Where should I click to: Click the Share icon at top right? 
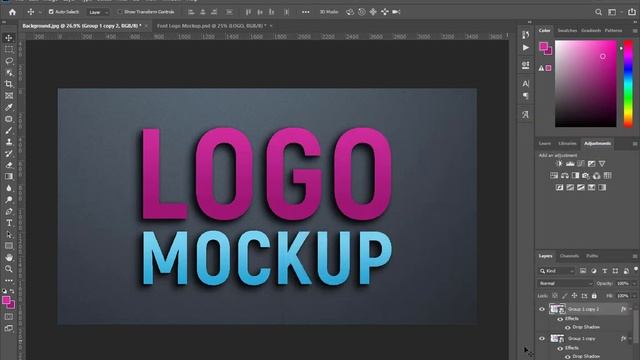tap(632, 12)
